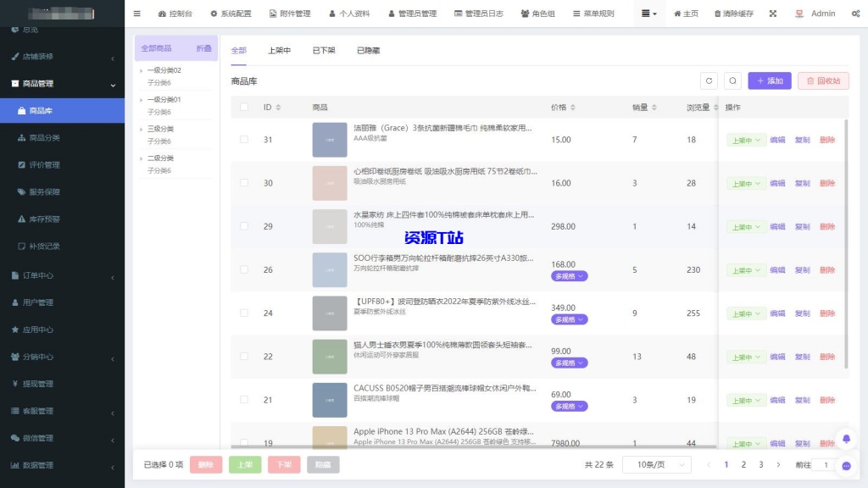Open 库存预警 from the sidebar
This screenshot has width=868, height=488.
click(44, 219)
